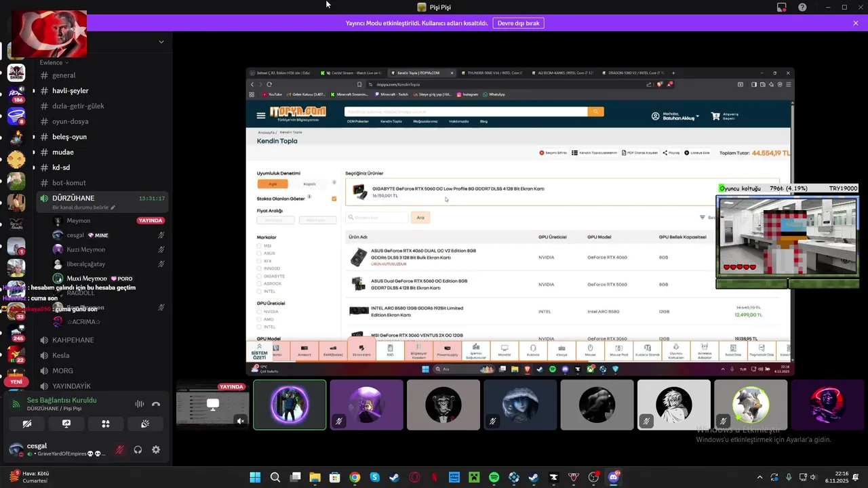The image size is (868, 488).
Task: Open Windows taskbar search
Action: 275,477
